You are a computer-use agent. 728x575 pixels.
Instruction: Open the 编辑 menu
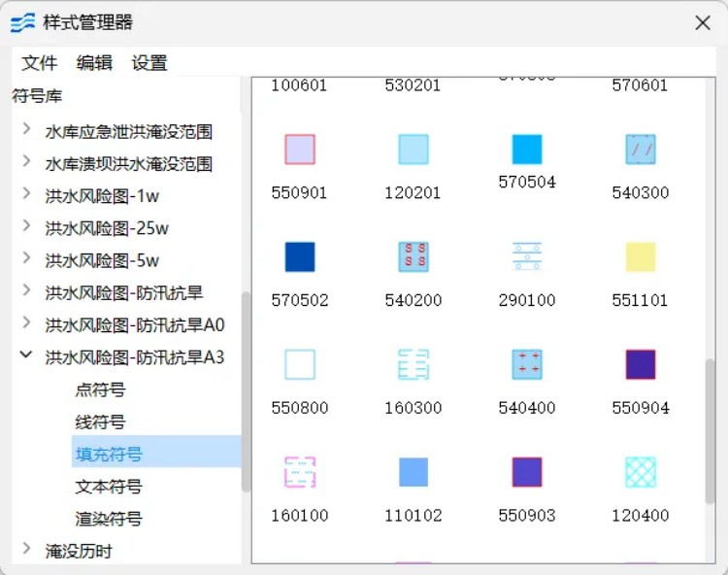tap(94, 63)
